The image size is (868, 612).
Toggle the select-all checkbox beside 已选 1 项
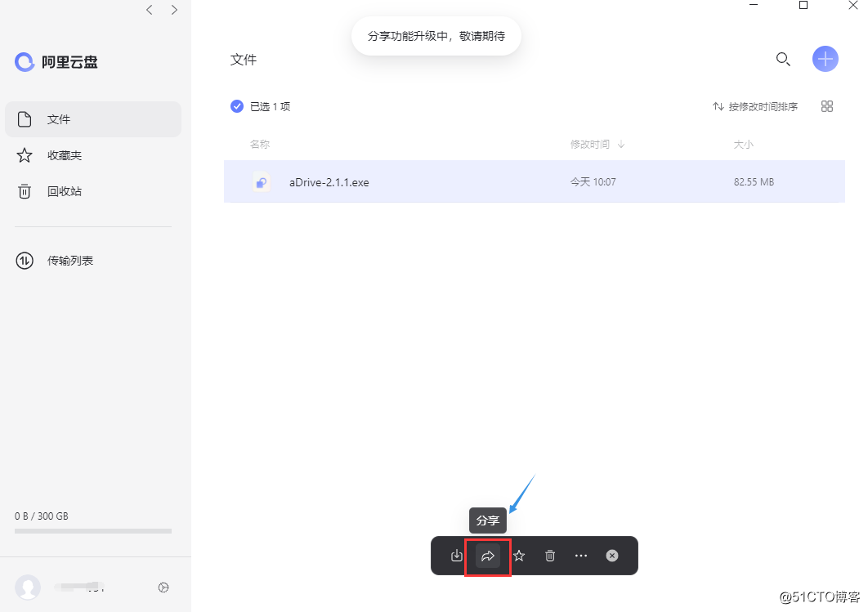(237, 106)
